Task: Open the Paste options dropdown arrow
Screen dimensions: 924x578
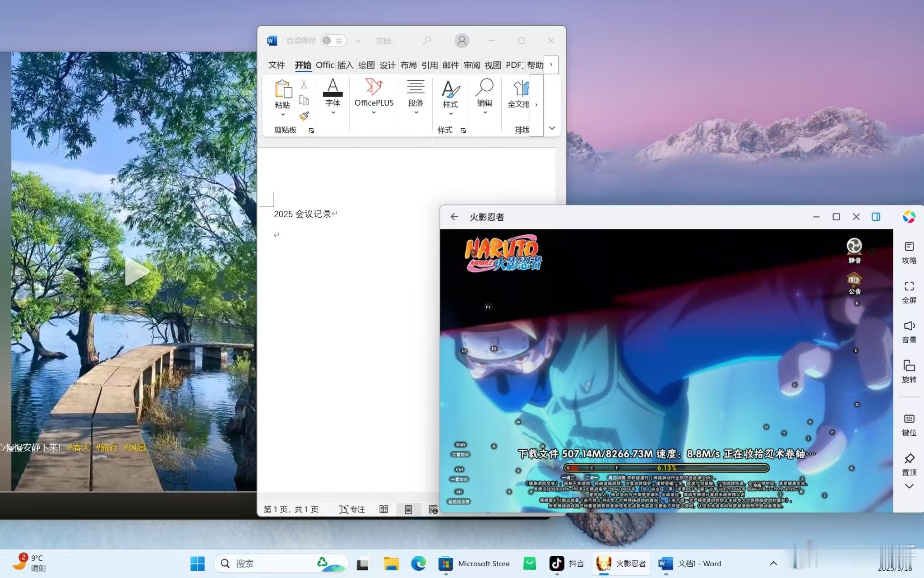Action: (283, 115)
